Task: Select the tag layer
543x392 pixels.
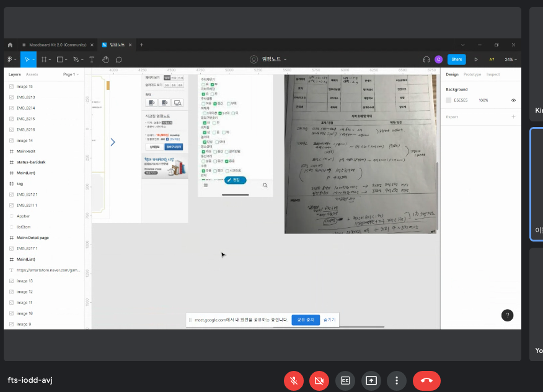Action: pos(45,184)
